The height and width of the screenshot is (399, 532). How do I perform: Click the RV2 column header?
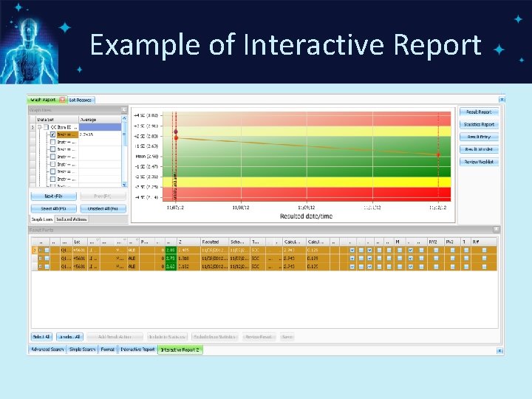[436, 242]
